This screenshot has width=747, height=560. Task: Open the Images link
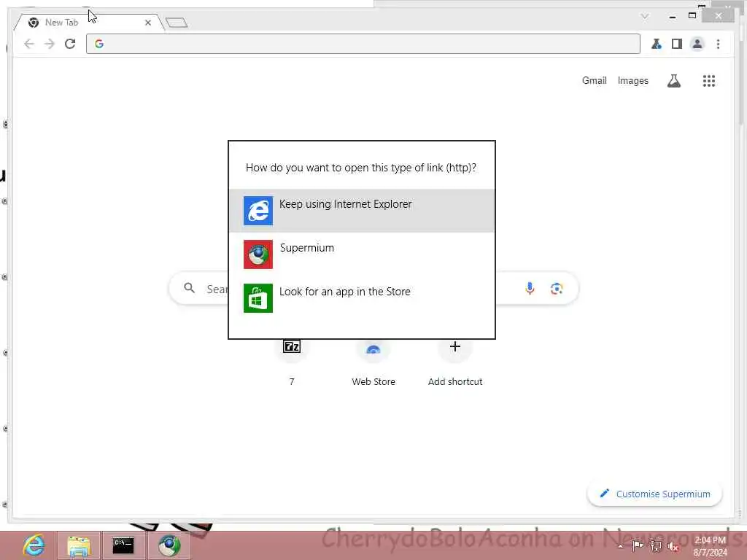click(x=632, y=80)
